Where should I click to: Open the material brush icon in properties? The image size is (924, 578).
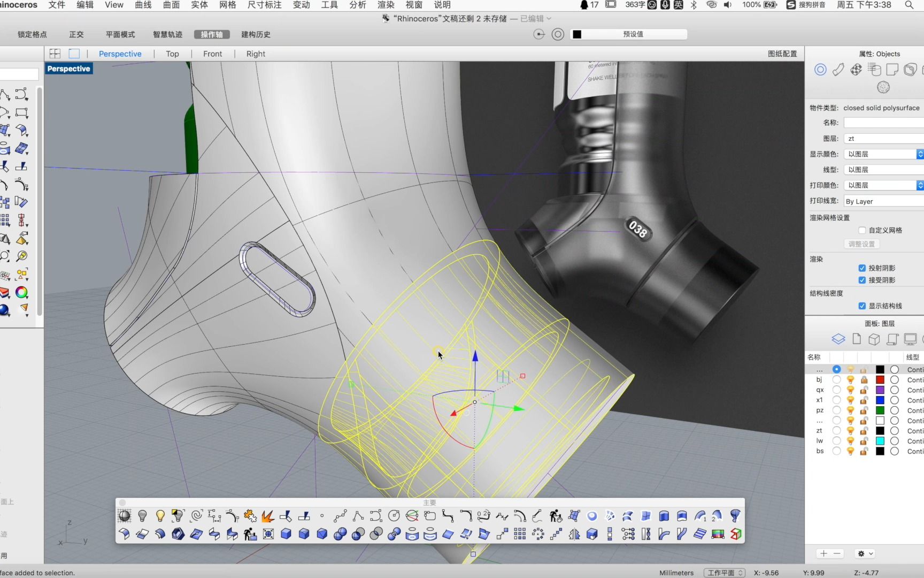click(x=838, y=70)
